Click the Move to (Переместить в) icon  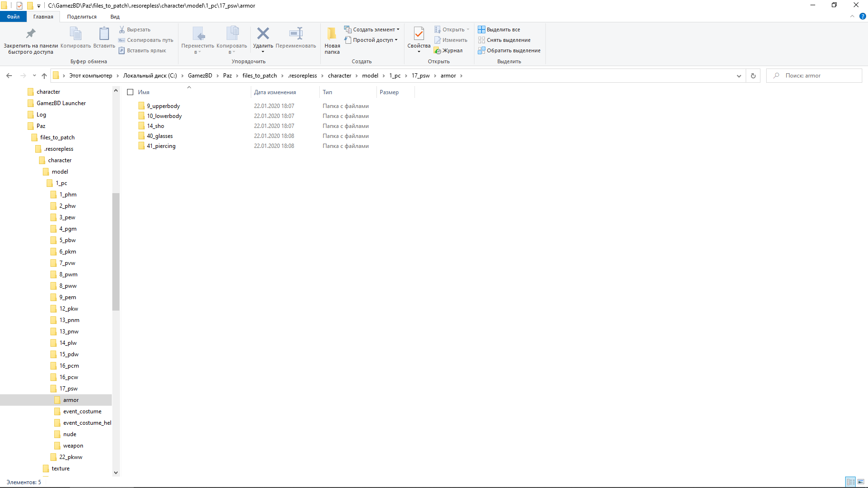(x=198, y=34)
